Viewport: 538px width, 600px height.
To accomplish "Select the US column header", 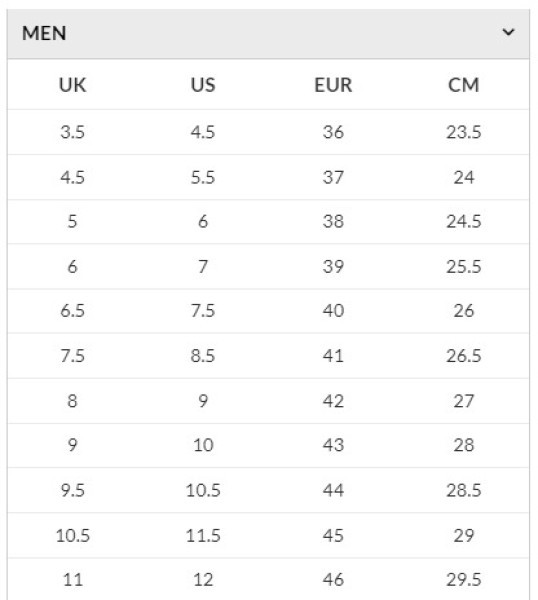I will (x=203, y=85).
